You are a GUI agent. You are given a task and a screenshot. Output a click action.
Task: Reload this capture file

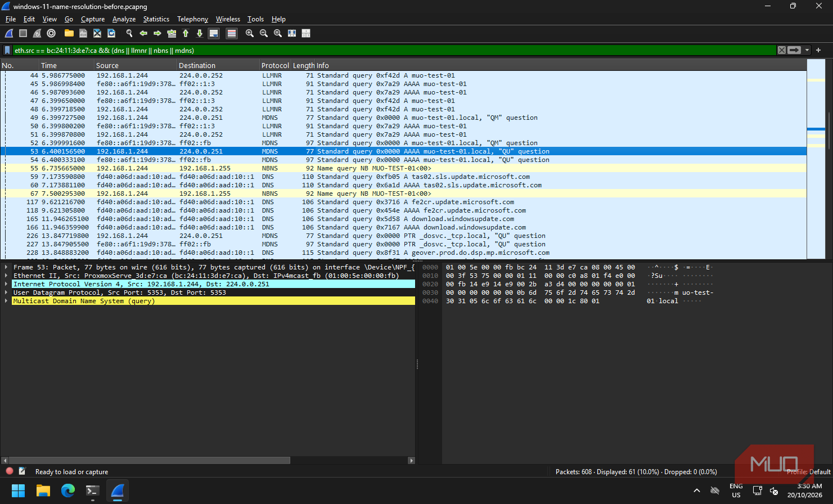point(111,34)
